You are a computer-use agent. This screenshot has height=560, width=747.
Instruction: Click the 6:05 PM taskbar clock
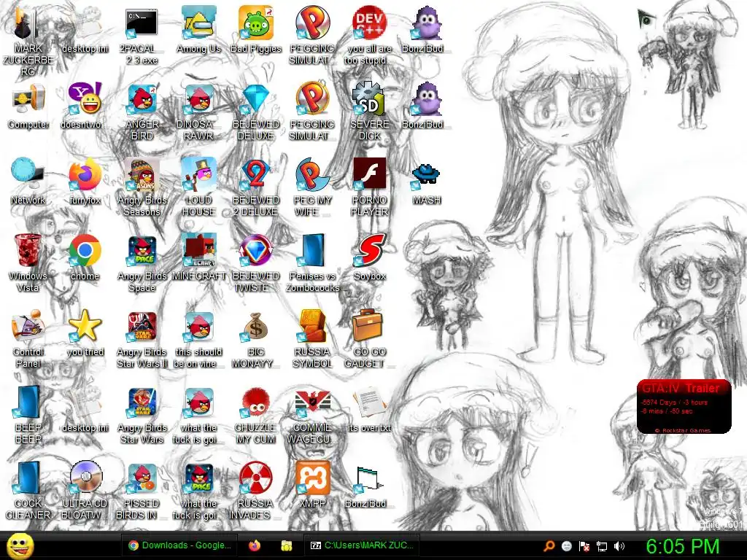(682, 546)
